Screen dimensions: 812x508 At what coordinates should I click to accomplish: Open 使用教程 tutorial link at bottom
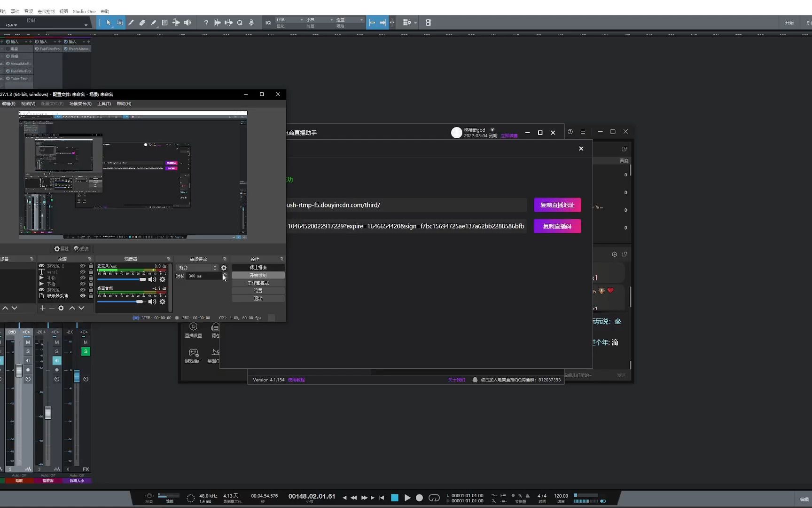point(297,380)
